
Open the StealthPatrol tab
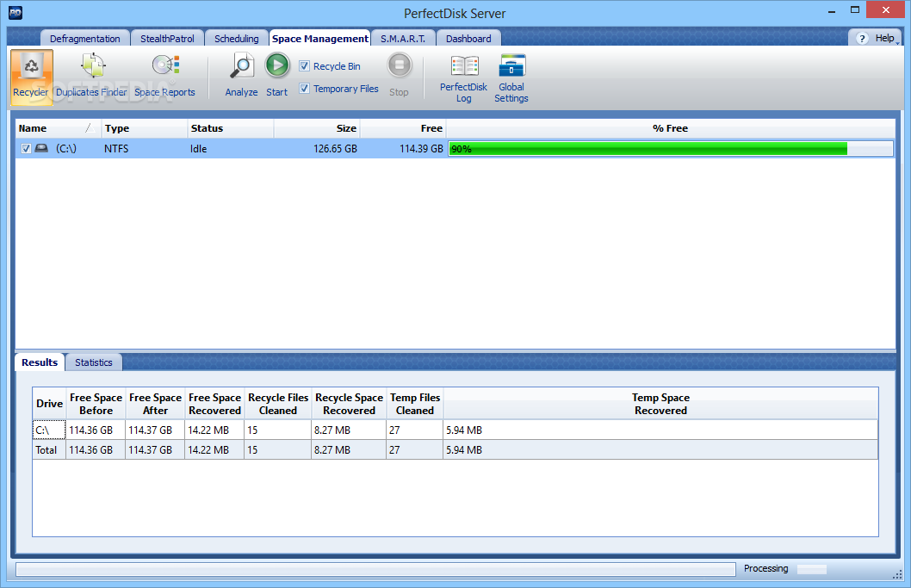(x=167, y=39)
